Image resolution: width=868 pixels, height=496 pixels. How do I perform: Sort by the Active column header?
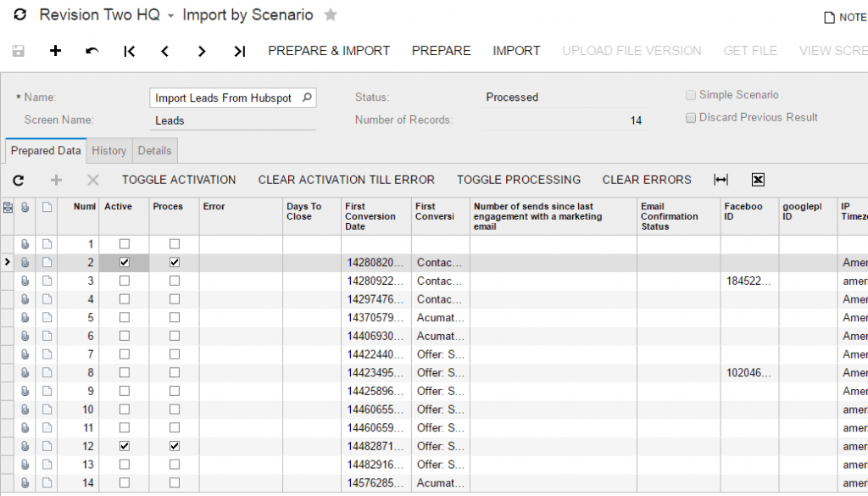pos(124,216)
